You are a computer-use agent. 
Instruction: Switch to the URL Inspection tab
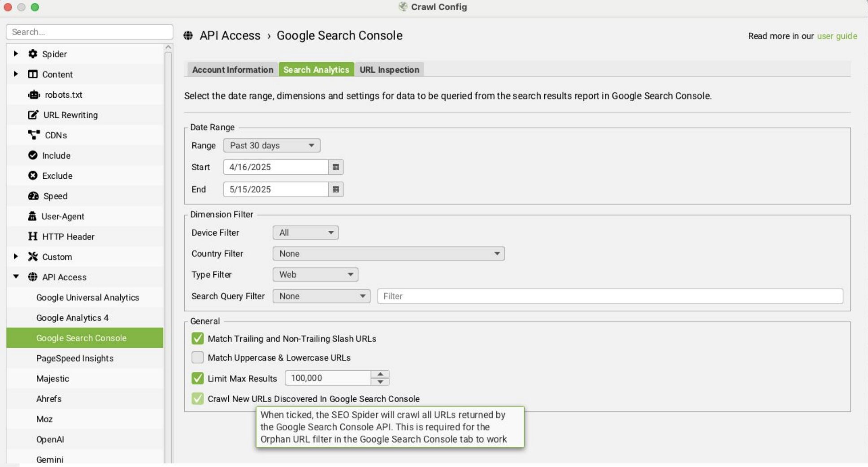tap(389, 69)
